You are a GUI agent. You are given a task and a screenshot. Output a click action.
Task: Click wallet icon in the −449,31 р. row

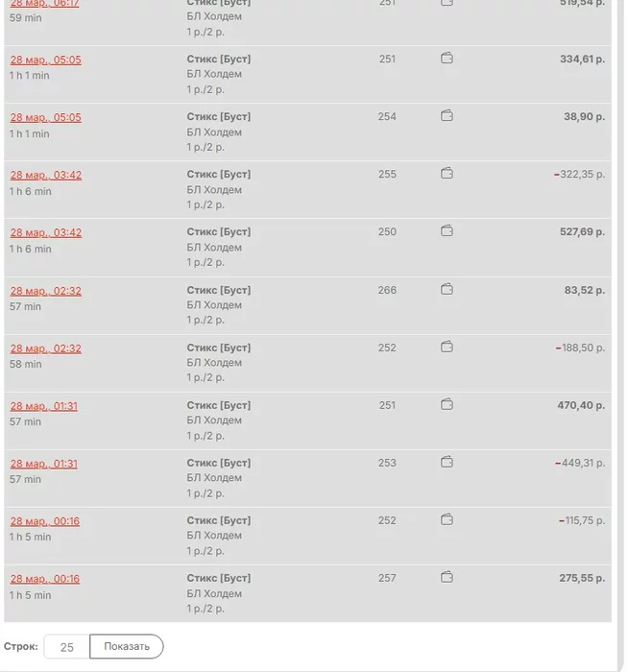pyautogui.click(x=447, y=462)
